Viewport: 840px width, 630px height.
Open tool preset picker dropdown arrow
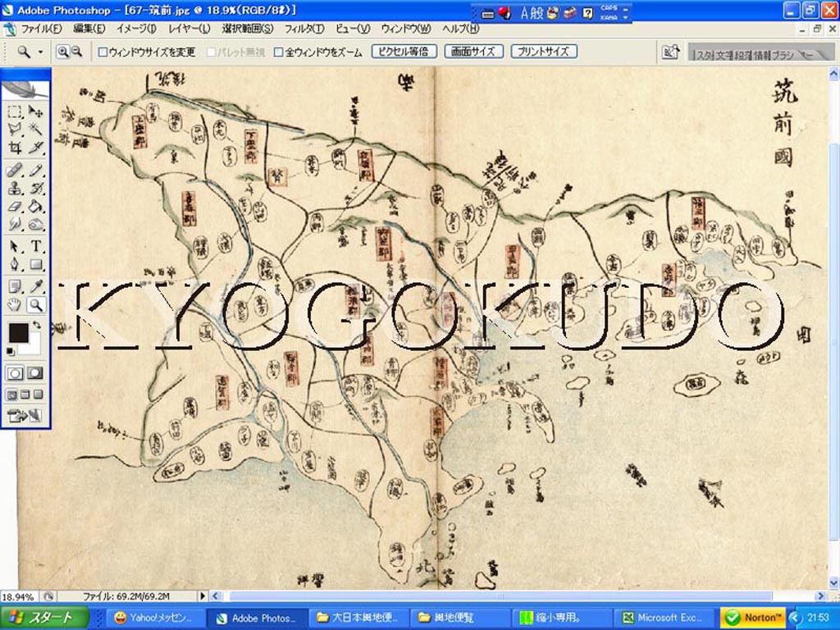pos(40,52)
